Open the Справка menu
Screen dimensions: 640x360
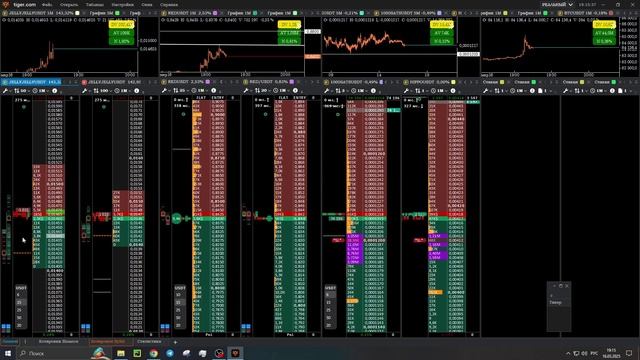169,4
